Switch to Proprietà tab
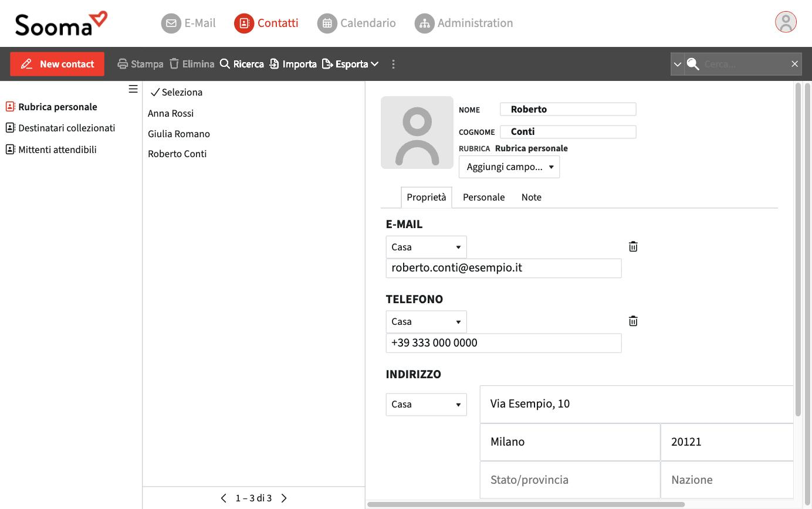812x509 pixels. click(x=427, y=197)
